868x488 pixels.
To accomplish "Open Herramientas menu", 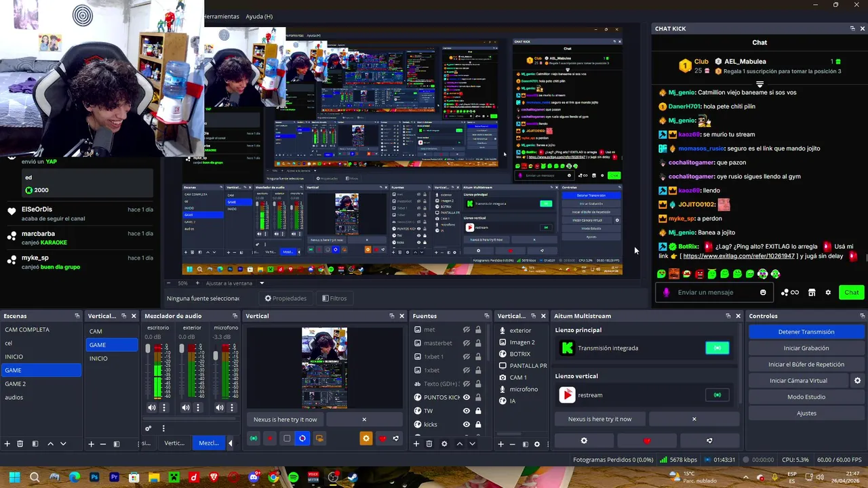I will click(222, 16).
